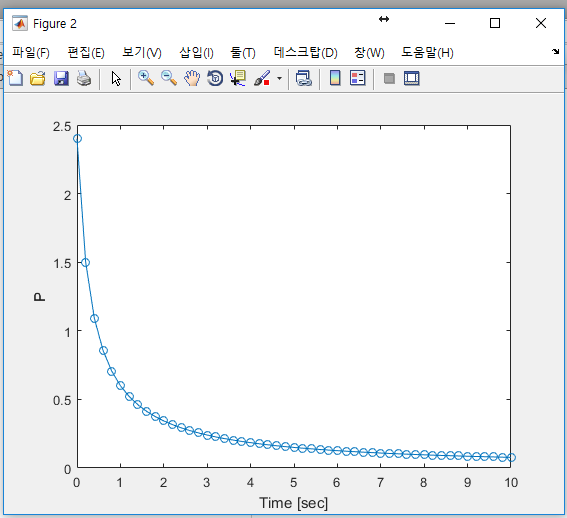Screen dimensions: 567x518
Task: Click the P y-axis label
Action: 39,297
